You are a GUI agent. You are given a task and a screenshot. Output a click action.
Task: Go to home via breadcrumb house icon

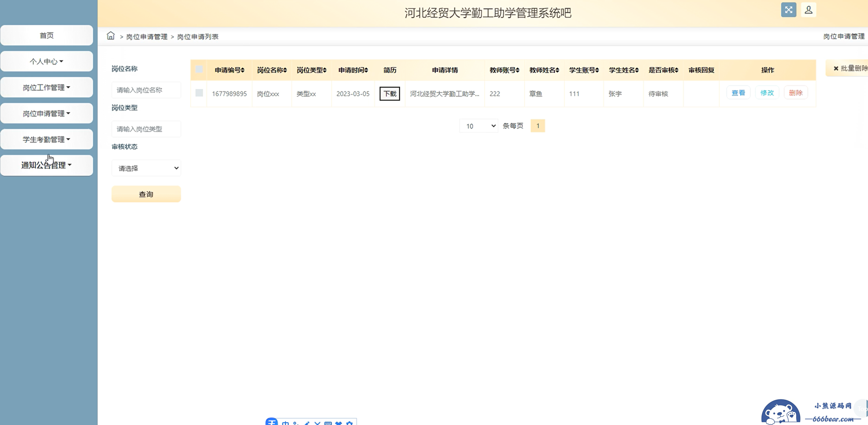pyautogui.click(x=111, y=36)
